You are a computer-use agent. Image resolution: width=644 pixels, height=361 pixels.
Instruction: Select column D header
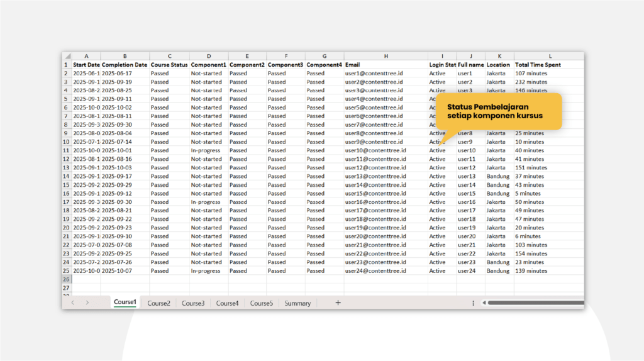click(x=209, y=56)
